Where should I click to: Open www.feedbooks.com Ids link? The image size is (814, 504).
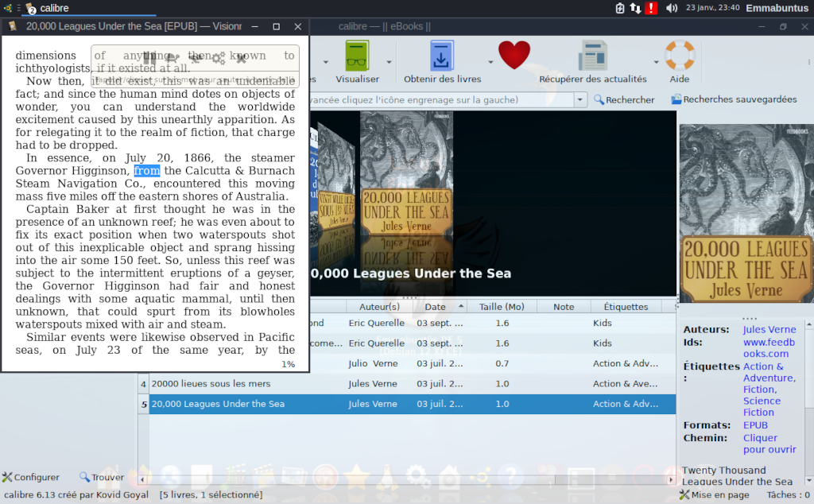(x=769, y=347)
